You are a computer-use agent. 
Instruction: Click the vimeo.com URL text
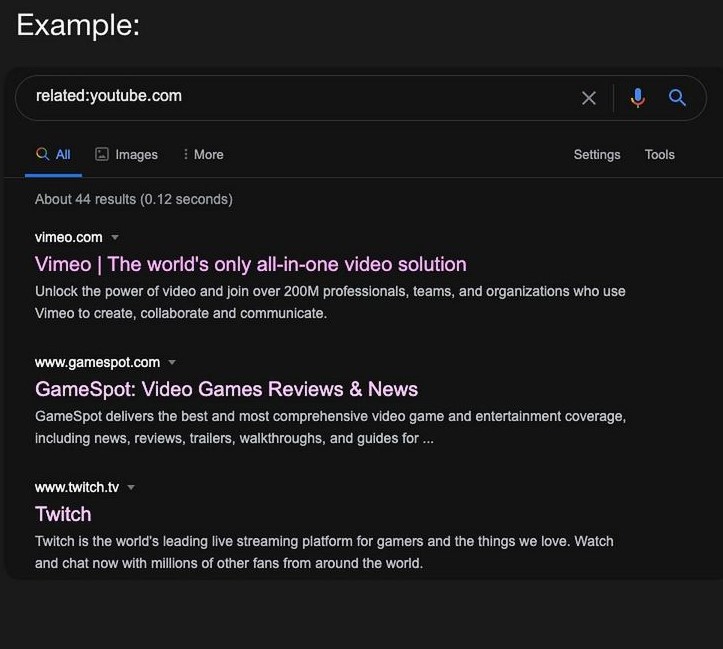[x=69, y=237]
